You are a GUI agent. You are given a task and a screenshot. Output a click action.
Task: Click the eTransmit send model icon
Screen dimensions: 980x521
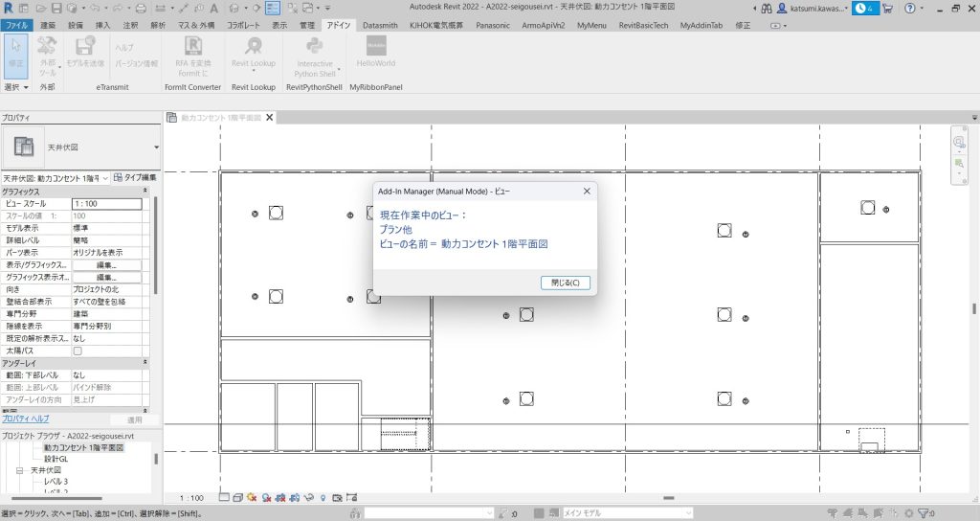tap(85, 50)
